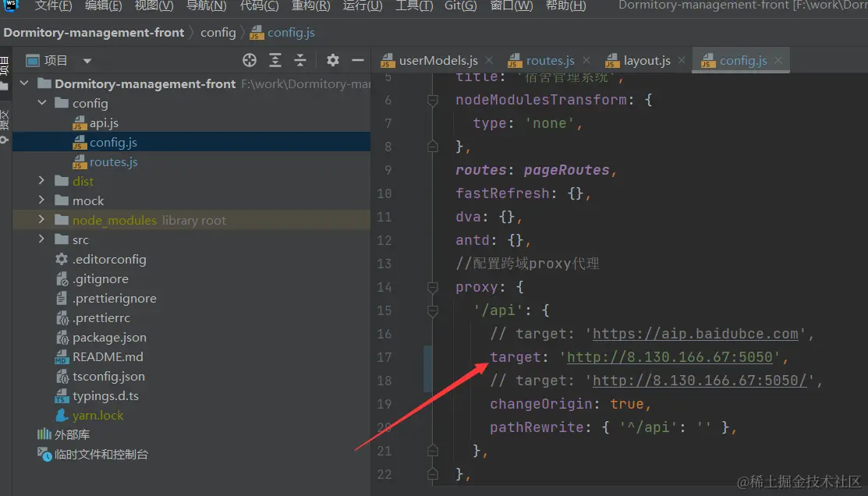868x496 pixels.
Task: Open the 导航(N) menu
Action: coord(206,6)
